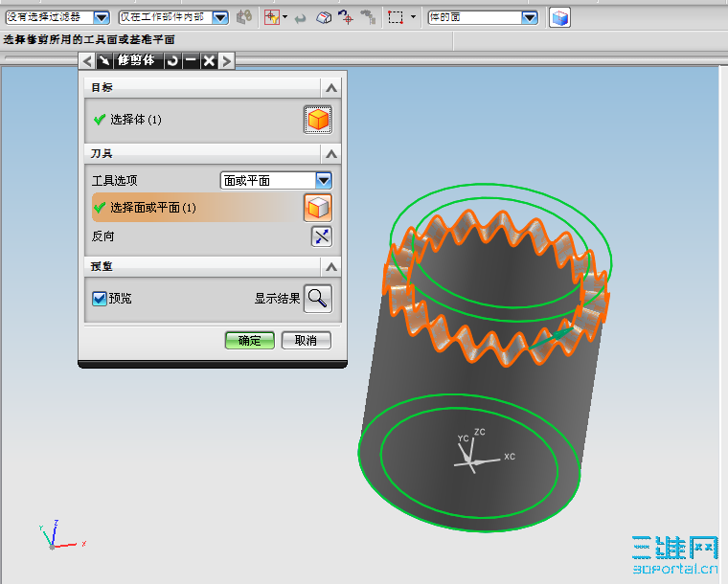The width and height of the screenshot is (728, 584).
Task: Expand the rectangle selection method arrow
Action: click(x=413, y=17)
